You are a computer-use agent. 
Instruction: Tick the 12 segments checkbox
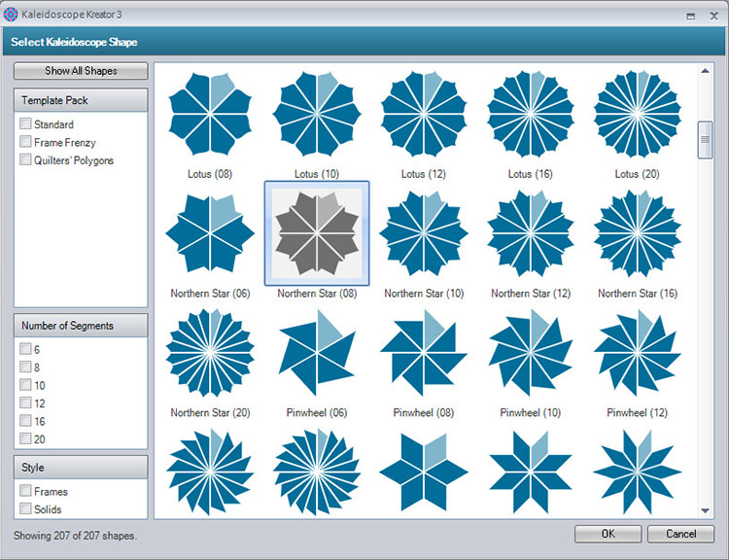coord(25,402)
